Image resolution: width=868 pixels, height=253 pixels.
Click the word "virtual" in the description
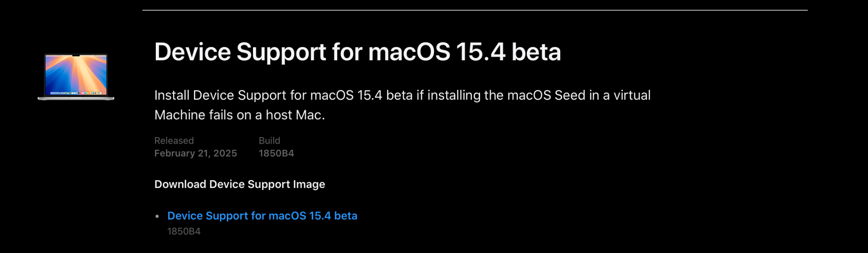pyautogui.click(x=632, y=95)
